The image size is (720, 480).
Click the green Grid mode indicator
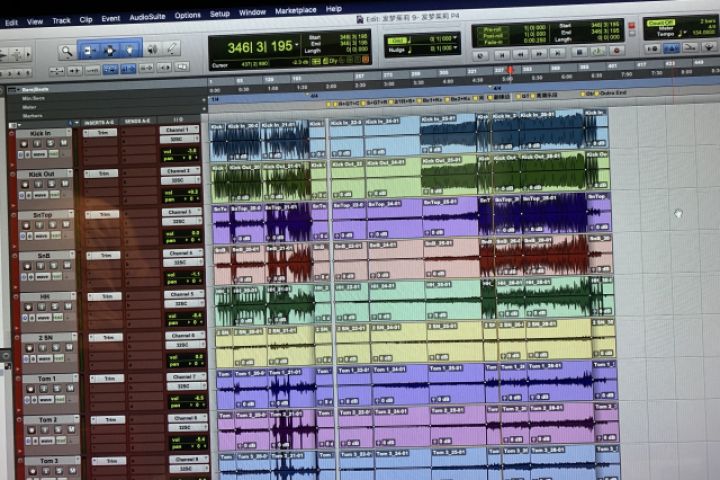[x=397, y=40]
